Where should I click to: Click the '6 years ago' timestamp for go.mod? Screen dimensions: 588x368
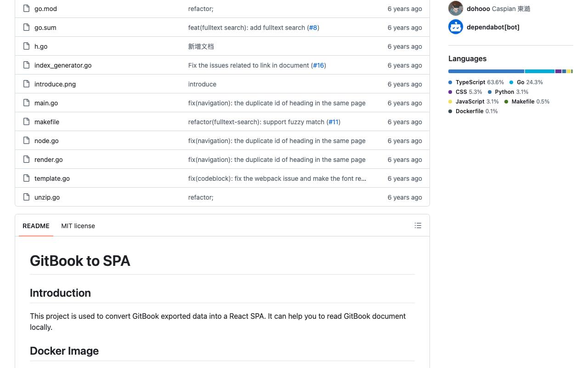click(405, 9)
